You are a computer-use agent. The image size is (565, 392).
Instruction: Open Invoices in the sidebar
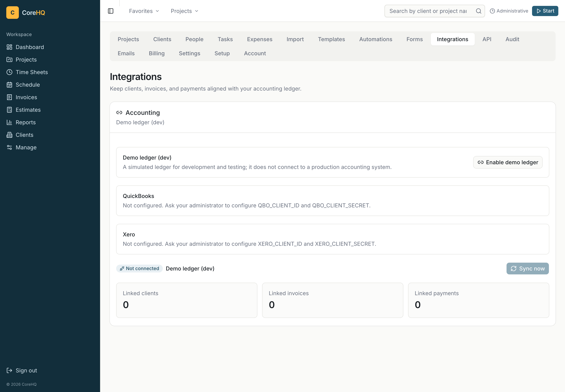[50, 97]
